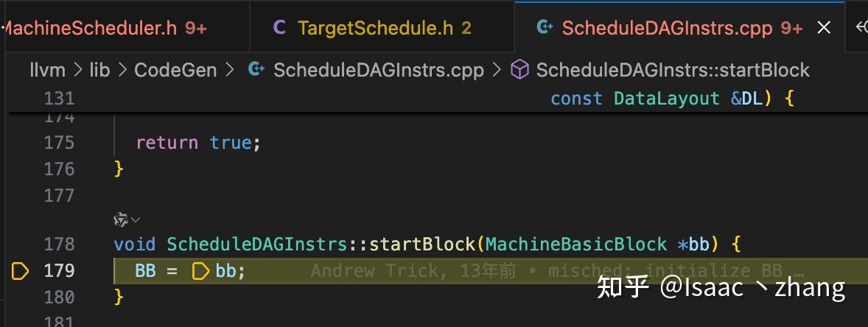
Task: Click the yellow breakpoint marker beside line 179
Action: click(20, 271)
